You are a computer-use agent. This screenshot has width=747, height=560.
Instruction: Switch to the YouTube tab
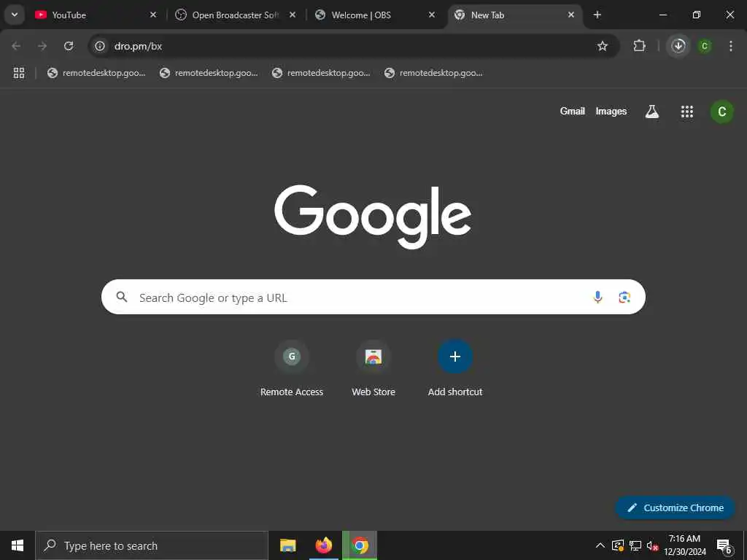point(96,15)
